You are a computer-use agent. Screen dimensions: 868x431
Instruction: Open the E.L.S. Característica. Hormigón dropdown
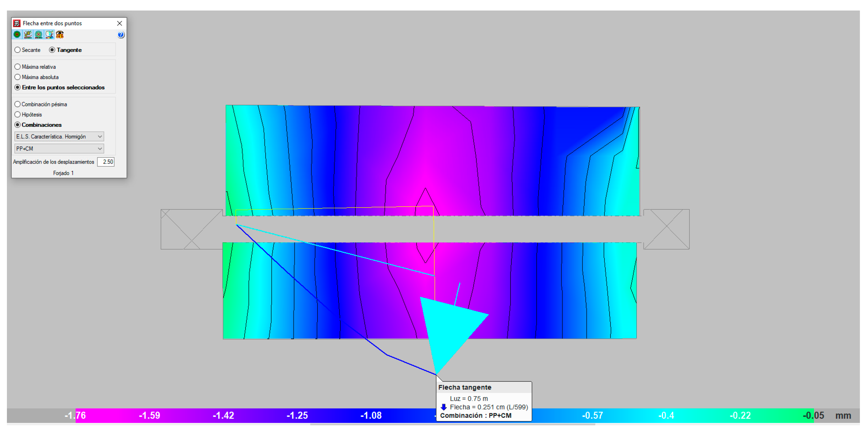(59, 137)
